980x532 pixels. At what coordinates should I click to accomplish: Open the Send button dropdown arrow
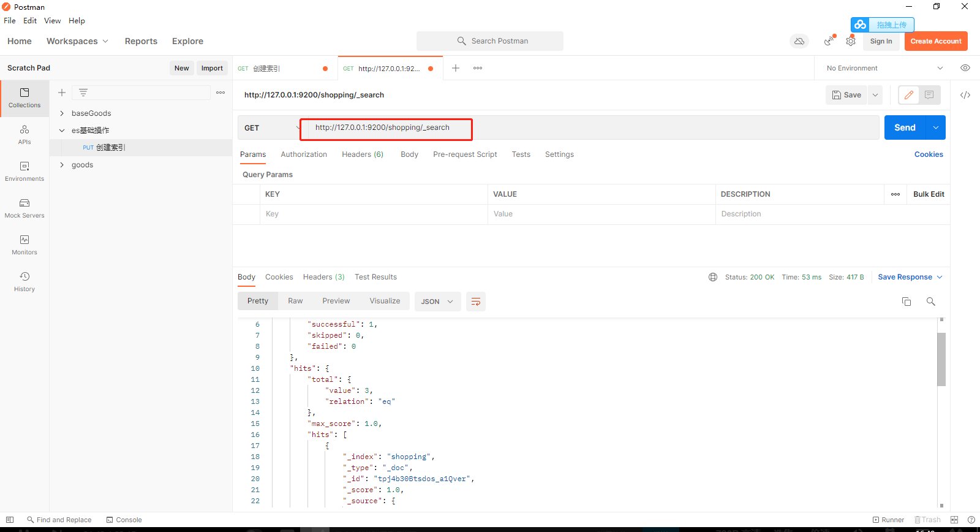936,127
